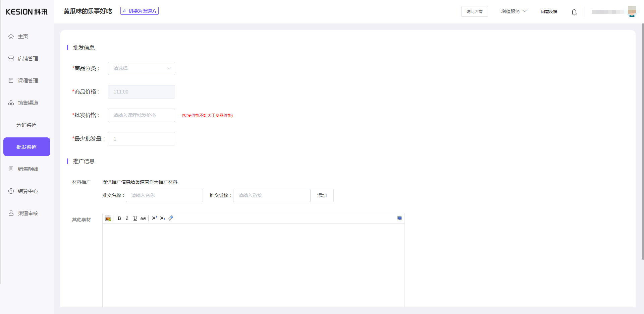Apply strikethrough formatting in the editor

click(143, 218)
